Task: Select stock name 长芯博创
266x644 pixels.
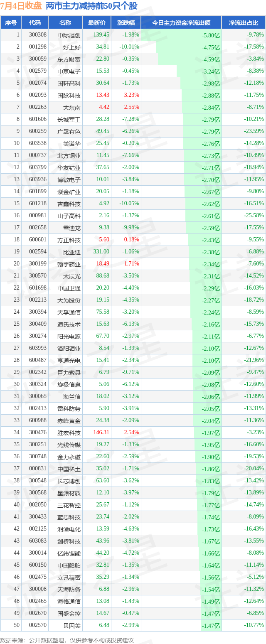Action: coord(69,481)
